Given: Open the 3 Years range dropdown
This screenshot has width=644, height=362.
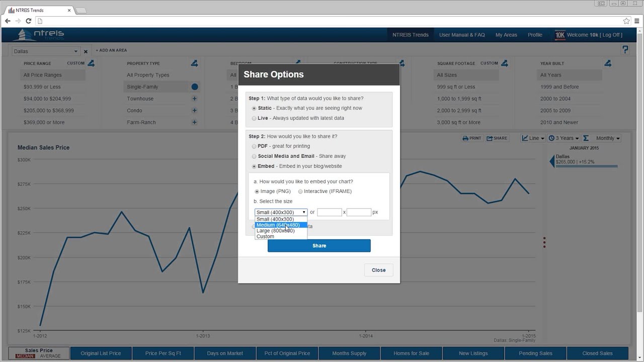Looking at the screenshot, I should tap(564, 138).
